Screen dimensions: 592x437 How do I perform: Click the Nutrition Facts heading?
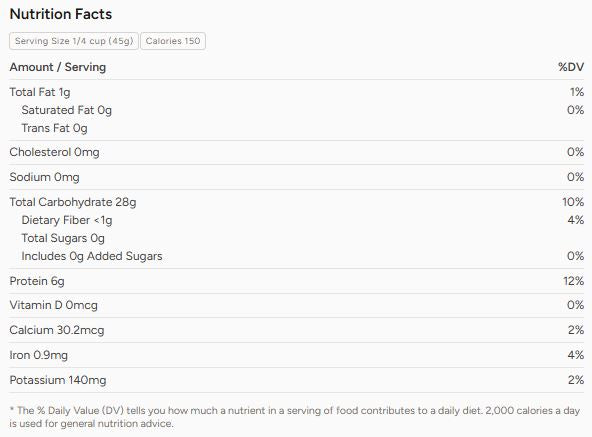[x=61, y=14]
